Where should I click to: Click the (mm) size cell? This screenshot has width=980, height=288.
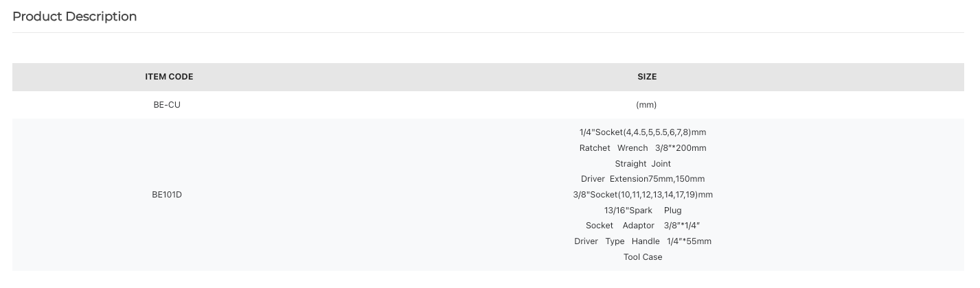tap(646, 105)
